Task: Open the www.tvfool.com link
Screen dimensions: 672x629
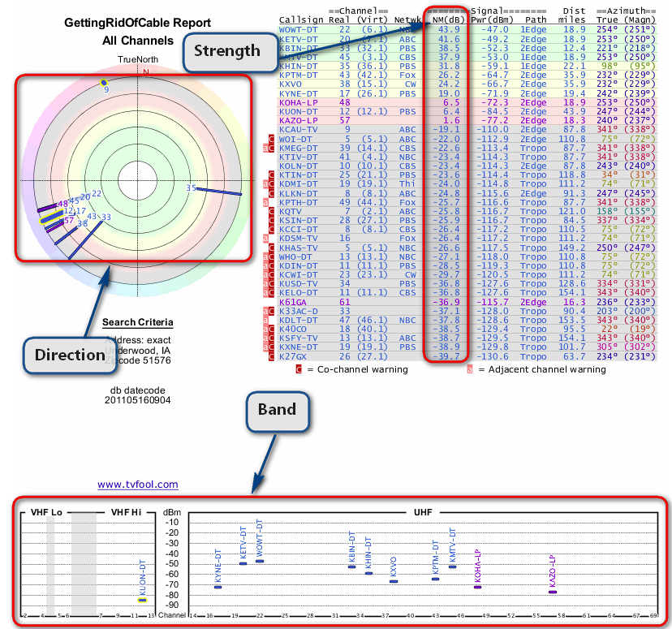Action: [x=137, y=485]
